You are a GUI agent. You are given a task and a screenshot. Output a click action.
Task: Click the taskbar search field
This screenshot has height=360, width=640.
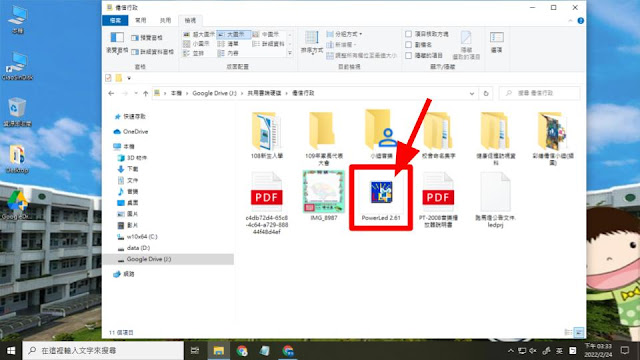pyautogui.click(x=103, y=351)
